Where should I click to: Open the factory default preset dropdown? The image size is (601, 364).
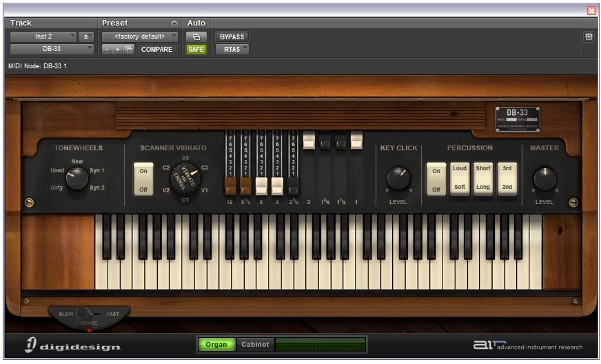[x=139, y=37]
